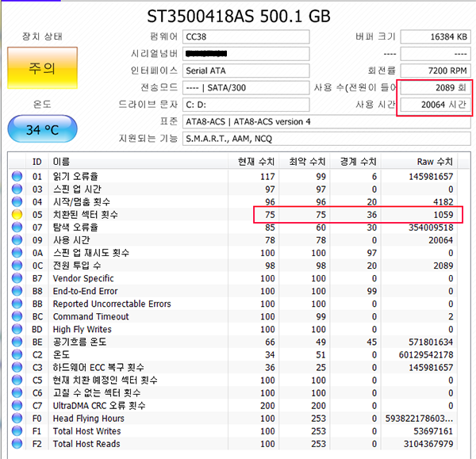Click the status icon for 하드웨어 ECC 복구 횟수
Viewport: 476px width, 459px height.
[x=17, y=367]
